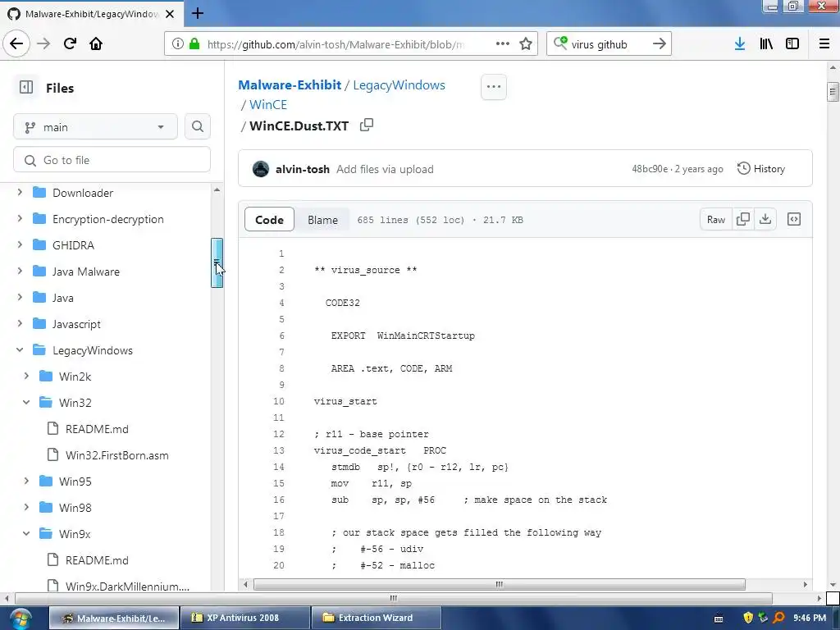This screenshot has height=630, width=840.
Task: Show site information icon
Action: [177, 44]
